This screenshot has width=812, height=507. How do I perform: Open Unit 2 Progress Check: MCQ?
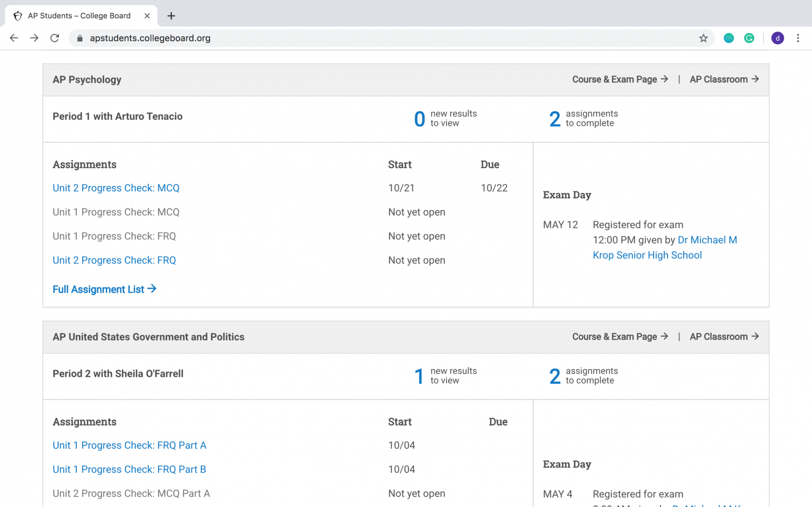[116, 188]
